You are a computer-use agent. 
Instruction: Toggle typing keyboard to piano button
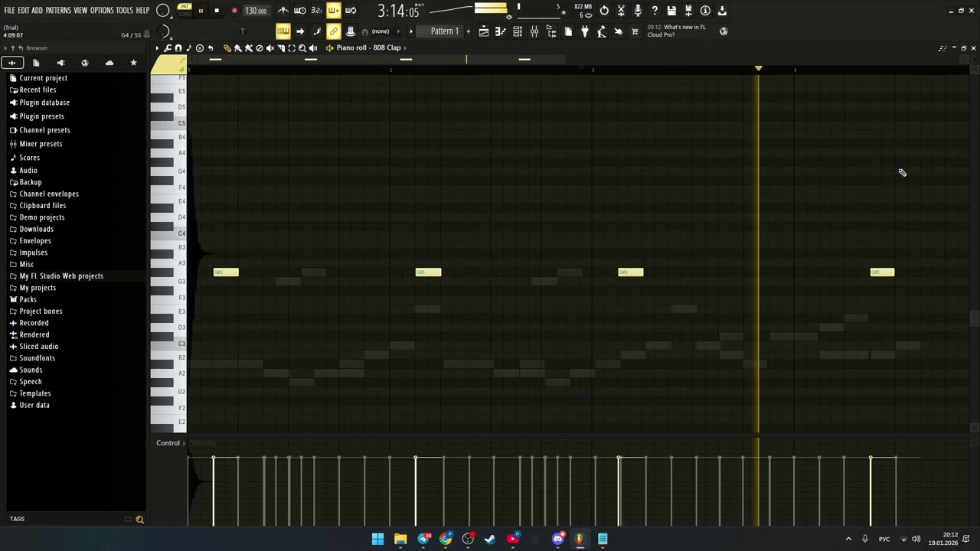tap(283, 31)
